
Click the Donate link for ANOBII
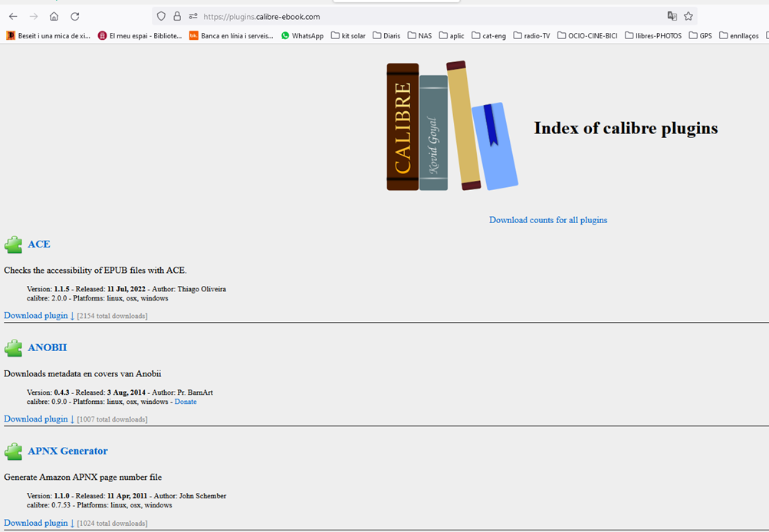(x=185, y=402)
